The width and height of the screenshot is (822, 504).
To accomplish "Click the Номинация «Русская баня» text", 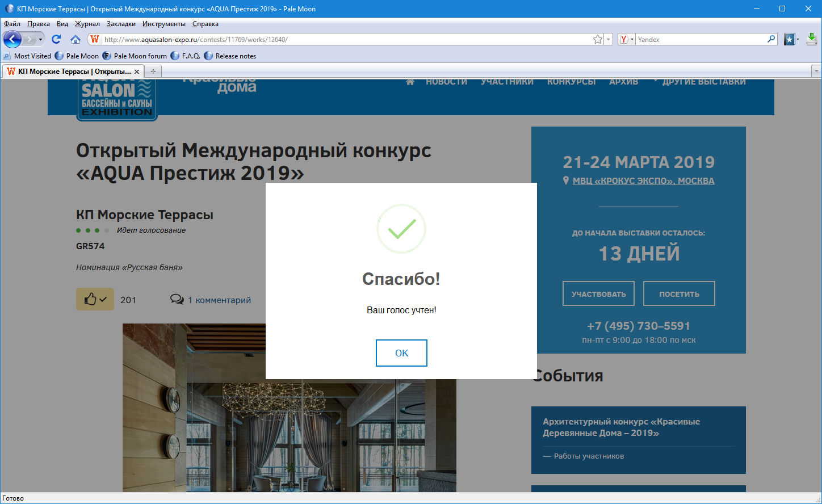I will 129,267.
